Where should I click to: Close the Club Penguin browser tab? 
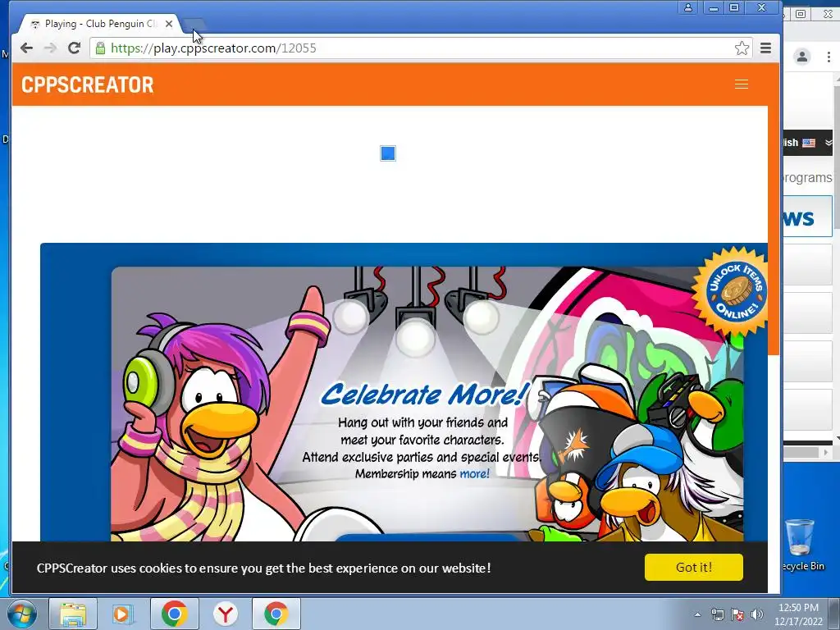click(x=169, y=24)
